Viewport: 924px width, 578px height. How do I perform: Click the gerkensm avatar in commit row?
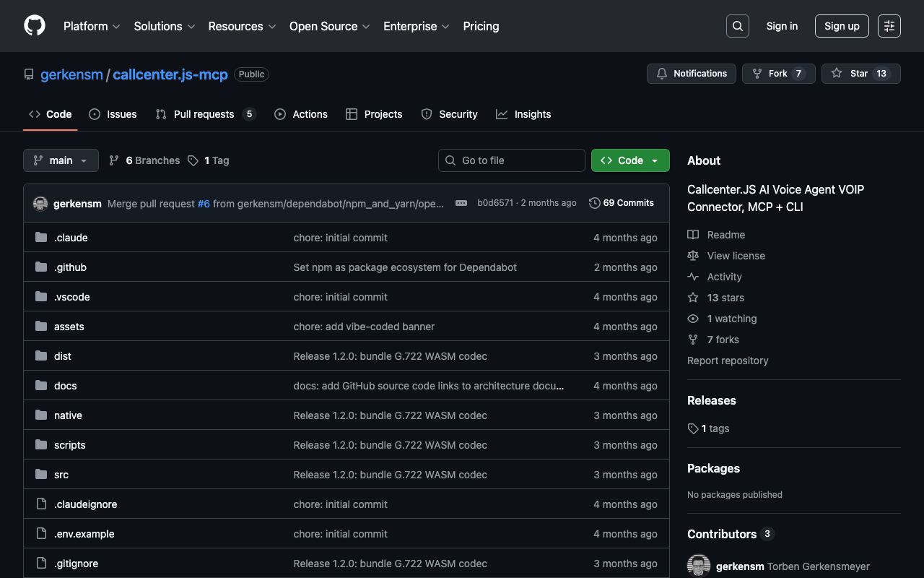(x=40, y=204)
